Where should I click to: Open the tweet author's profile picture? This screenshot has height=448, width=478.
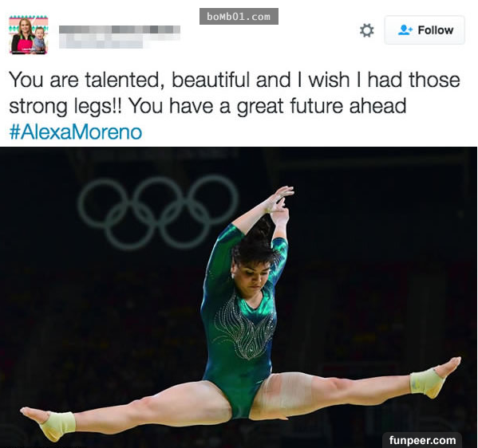[29, 34]
